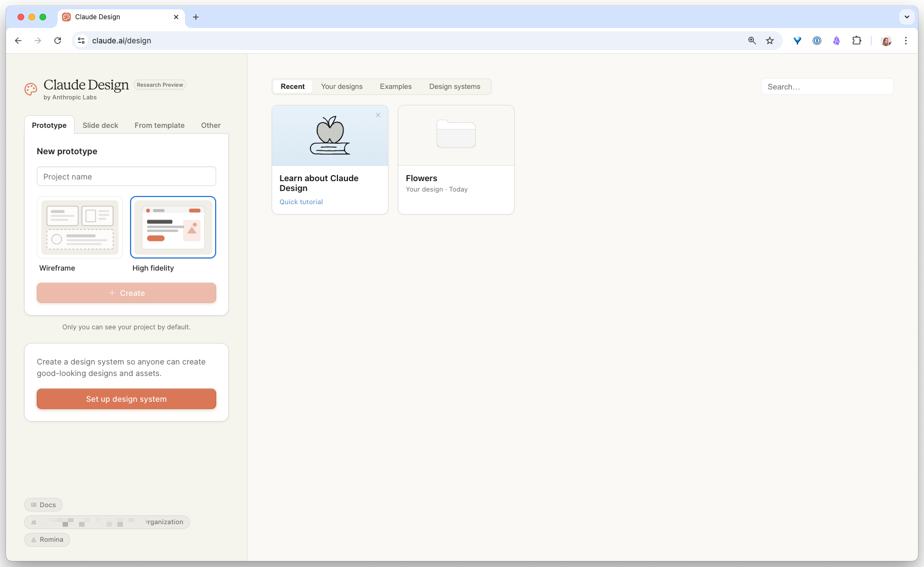This screenshot has height=567, width=924.
Task: Focus the Project name field
Action: click(x=126, y=177)
